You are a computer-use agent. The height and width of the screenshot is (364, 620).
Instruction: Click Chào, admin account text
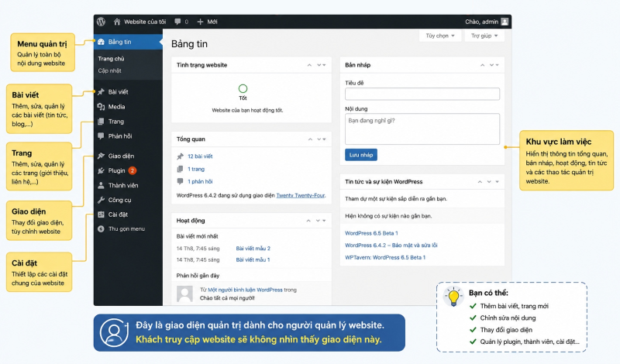481,22
